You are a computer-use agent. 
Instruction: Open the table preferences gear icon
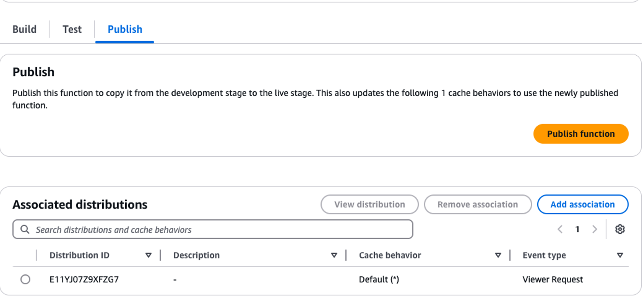click(620, 229)
